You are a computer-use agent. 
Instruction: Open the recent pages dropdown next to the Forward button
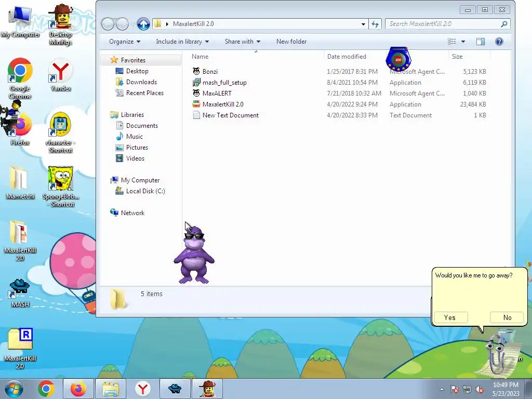(132, 24)
